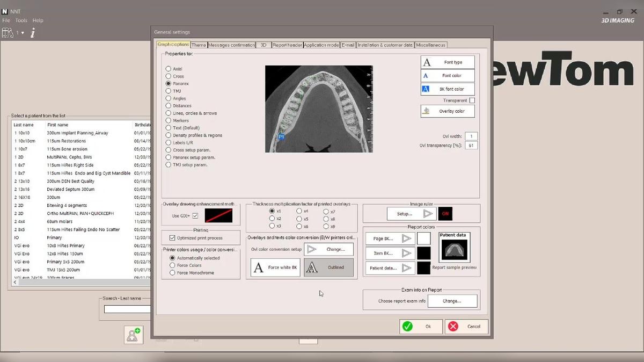Switch to the Theme tab

point(199,45)
